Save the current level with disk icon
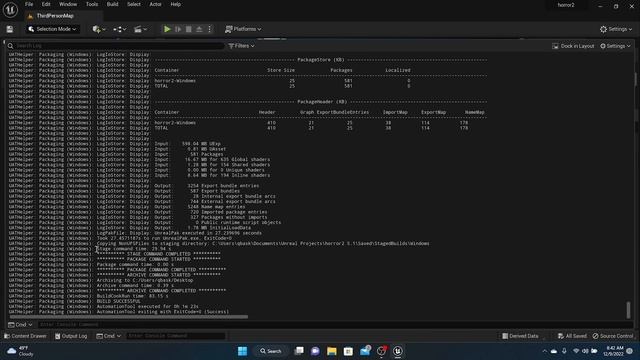The image size is (640, 360). pos(10,29)
